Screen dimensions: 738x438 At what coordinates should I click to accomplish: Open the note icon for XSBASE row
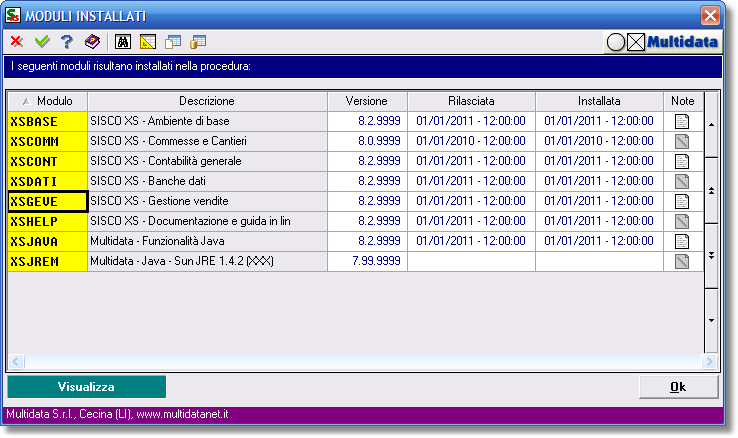682,121
